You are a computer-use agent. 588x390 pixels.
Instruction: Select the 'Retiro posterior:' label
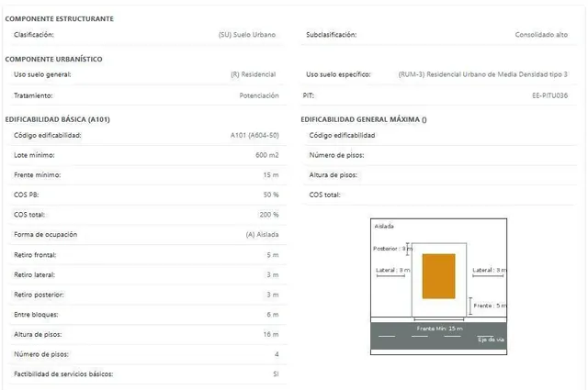click(39, 295)
